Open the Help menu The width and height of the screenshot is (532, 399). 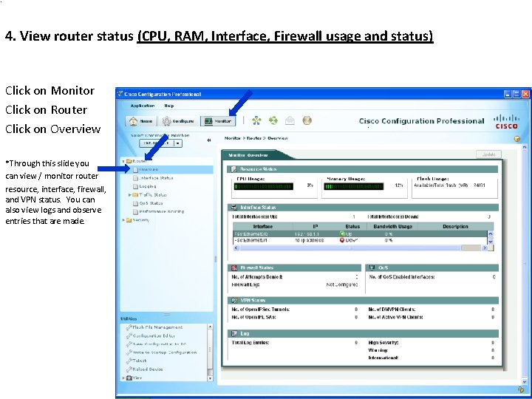(169, 106)
